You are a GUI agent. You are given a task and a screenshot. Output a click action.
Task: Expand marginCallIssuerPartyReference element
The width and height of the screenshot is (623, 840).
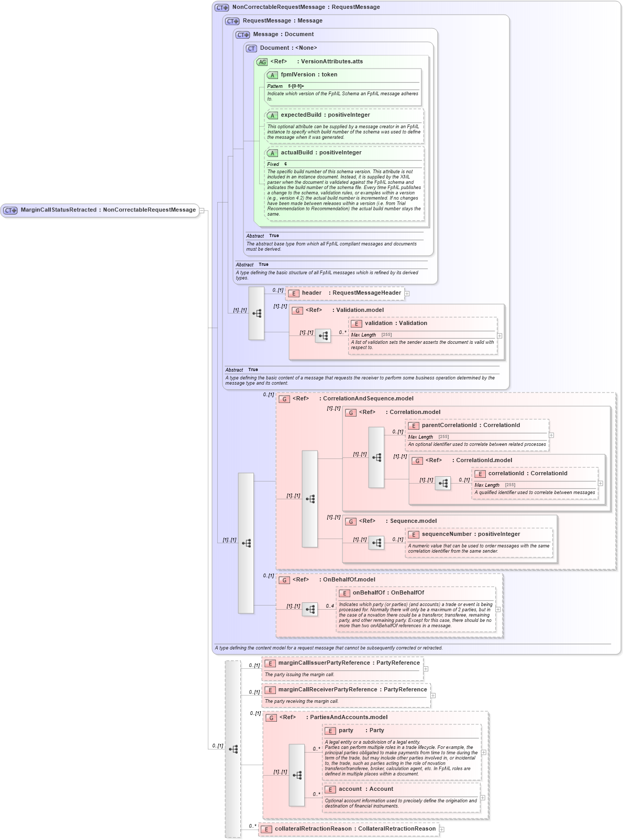click(x=426, y=669)
